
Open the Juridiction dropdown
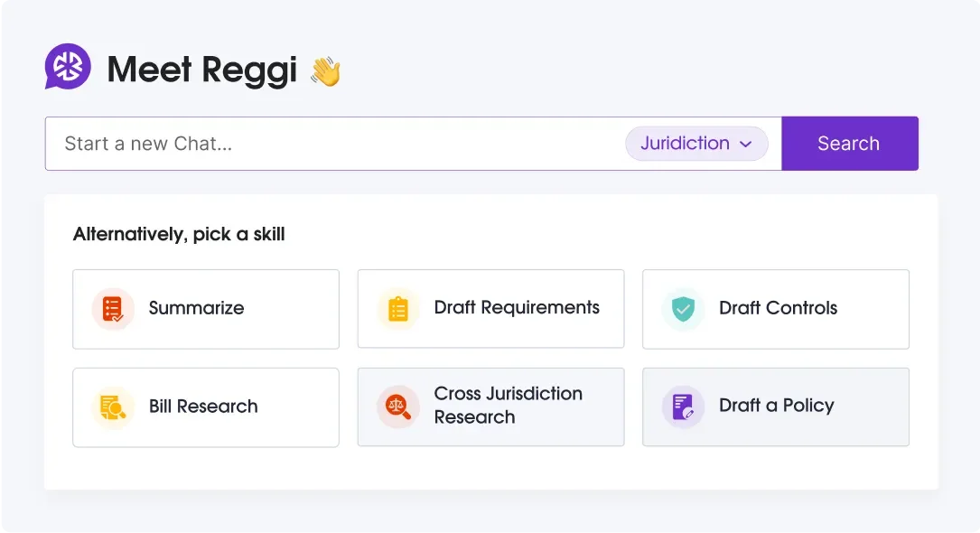[x=695, y=144]
